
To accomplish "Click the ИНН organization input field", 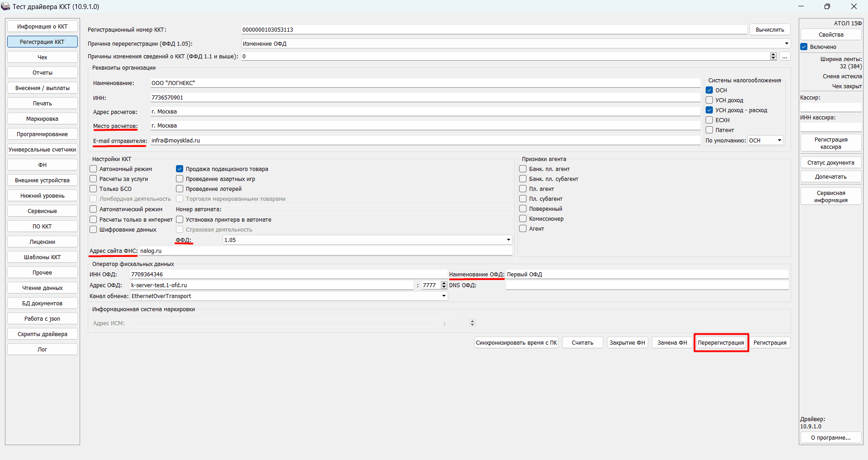I will coord(425,98).
